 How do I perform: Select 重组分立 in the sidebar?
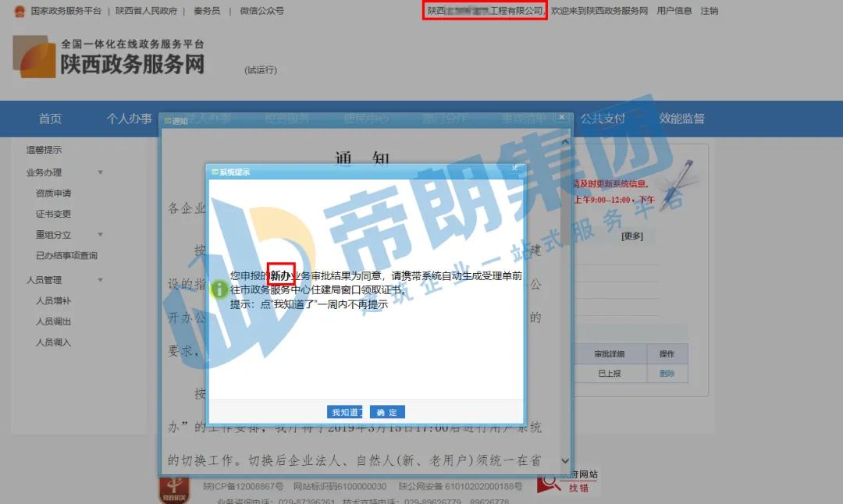(53, 235)
